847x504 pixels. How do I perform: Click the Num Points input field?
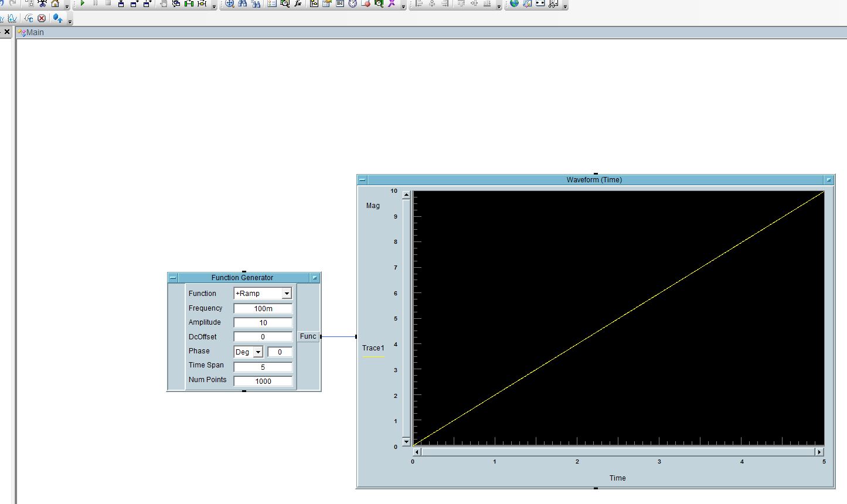click(263, 381)
